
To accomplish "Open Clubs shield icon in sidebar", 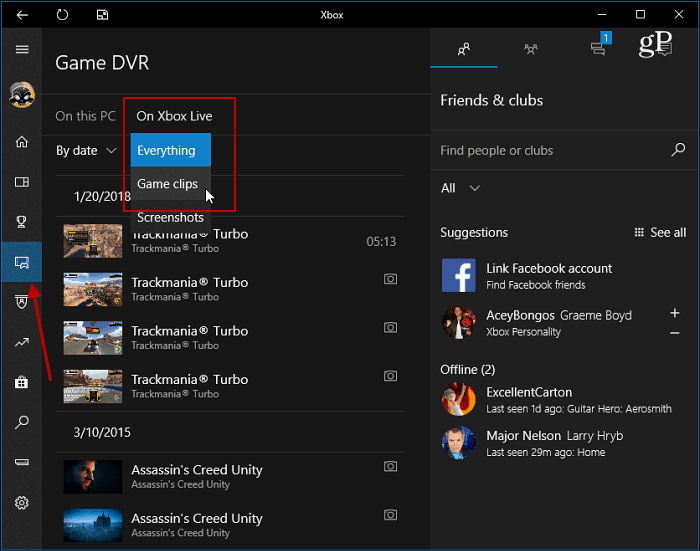I will click(x=21, y=302).
